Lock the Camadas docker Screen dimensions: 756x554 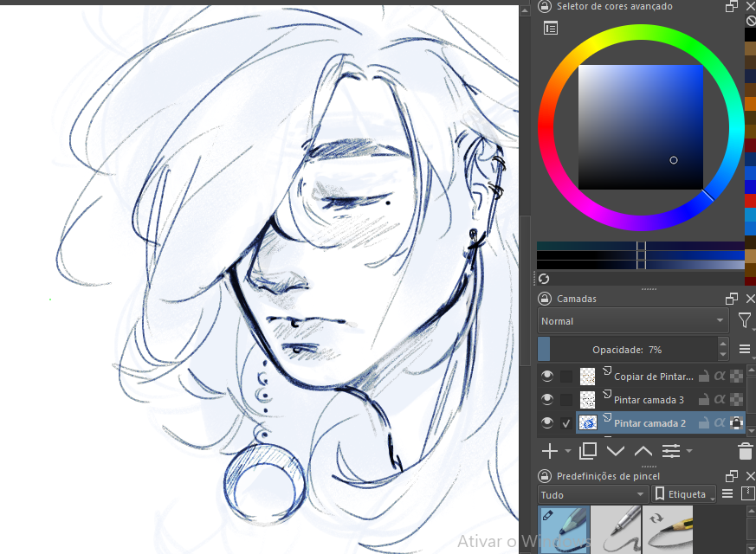point(545,299)
